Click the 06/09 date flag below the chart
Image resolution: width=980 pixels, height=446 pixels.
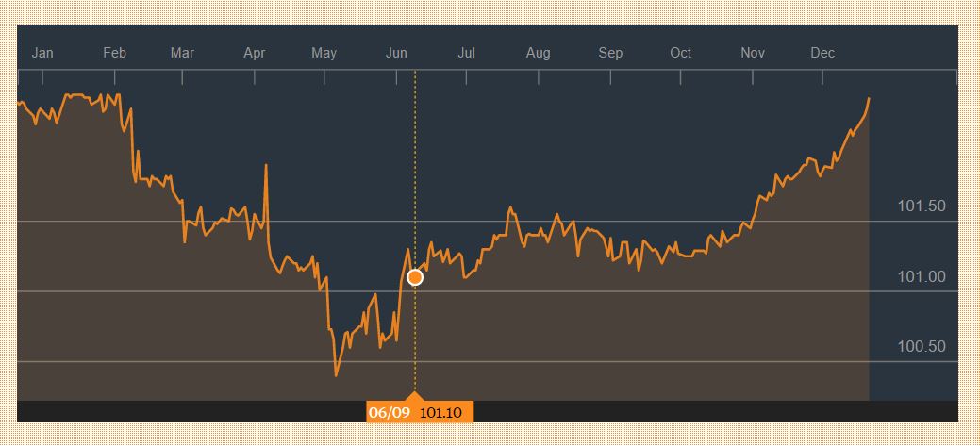(x=390, y=413)
